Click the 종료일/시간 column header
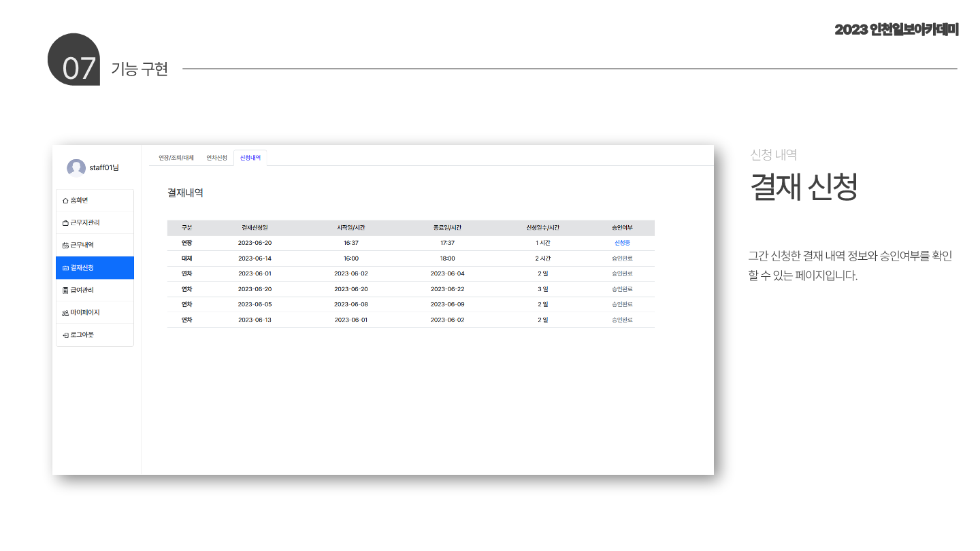This screenshot has width=980, height=551. tap(447, 227)
